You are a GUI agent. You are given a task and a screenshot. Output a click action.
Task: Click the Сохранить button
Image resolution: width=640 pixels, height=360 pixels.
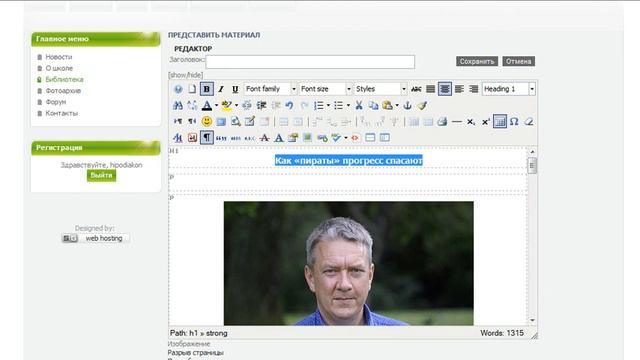(x=477, y=61)
